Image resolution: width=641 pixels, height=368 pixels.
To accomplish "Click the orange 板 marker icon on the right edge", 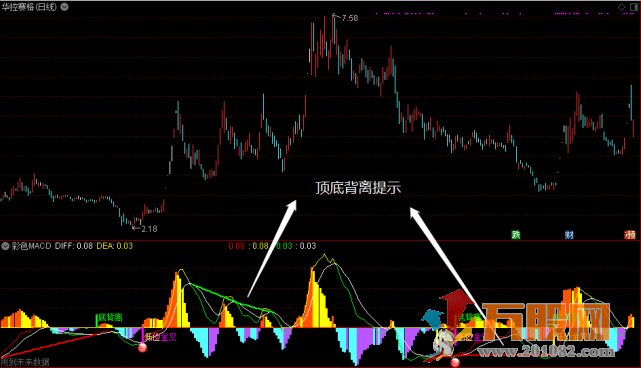I will [x=630, y=235].
